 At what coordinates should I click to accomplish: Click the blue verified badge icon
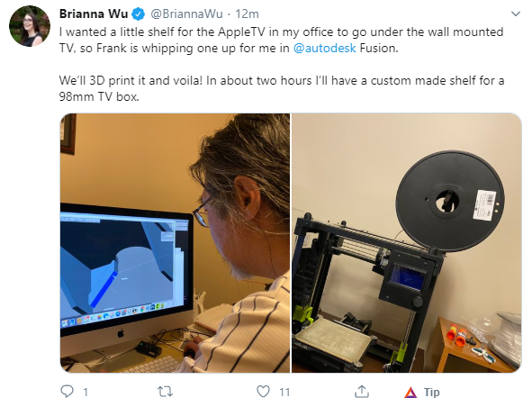click(138, 14)
